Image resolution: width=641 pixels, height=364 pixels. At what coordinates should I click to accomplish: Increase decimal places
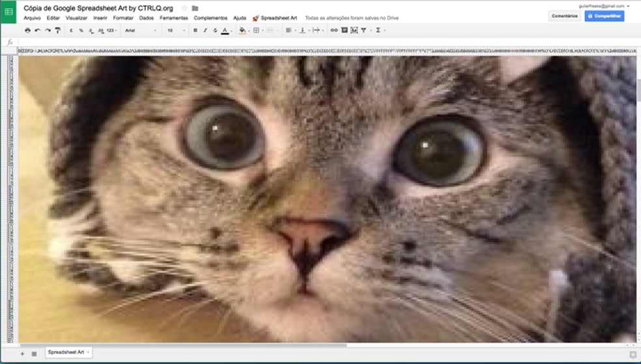pyautogui.click(x=100, y=31)
